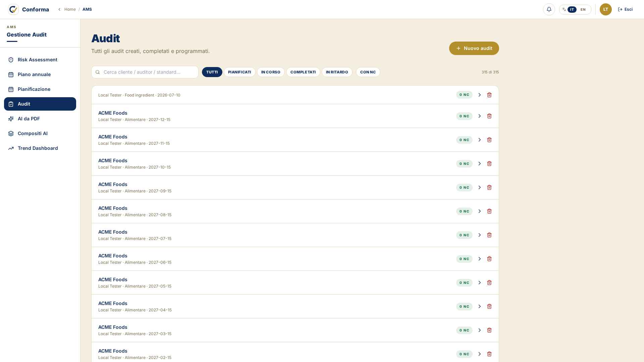
Task: Delete the ACME Foods 2027-07-15 audit
Action: pos(489,235)
